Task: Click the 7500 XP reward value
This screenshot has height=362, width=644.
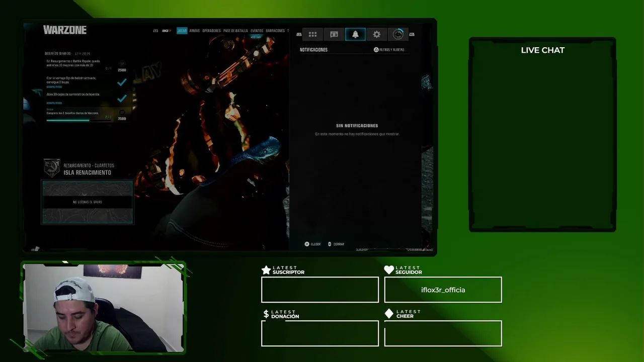Action: [x=122, y=119]
